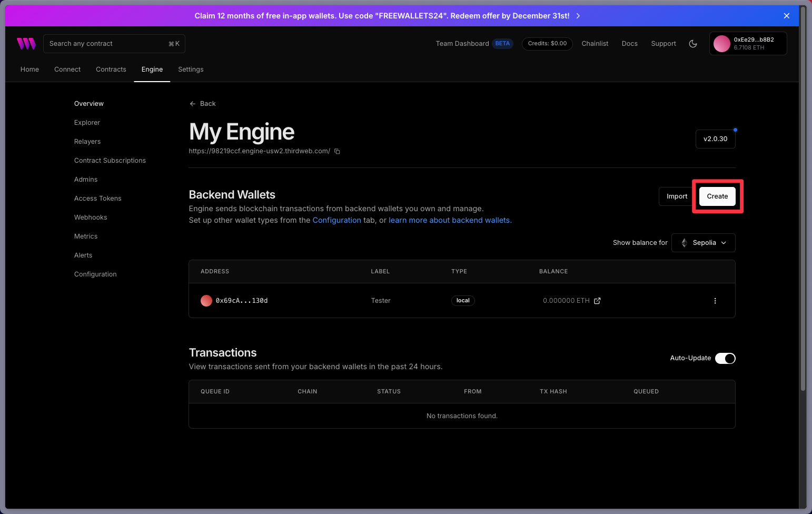Click the TX HASH column header
Viewport: 812px width, 514px height.
coord(553,392)
